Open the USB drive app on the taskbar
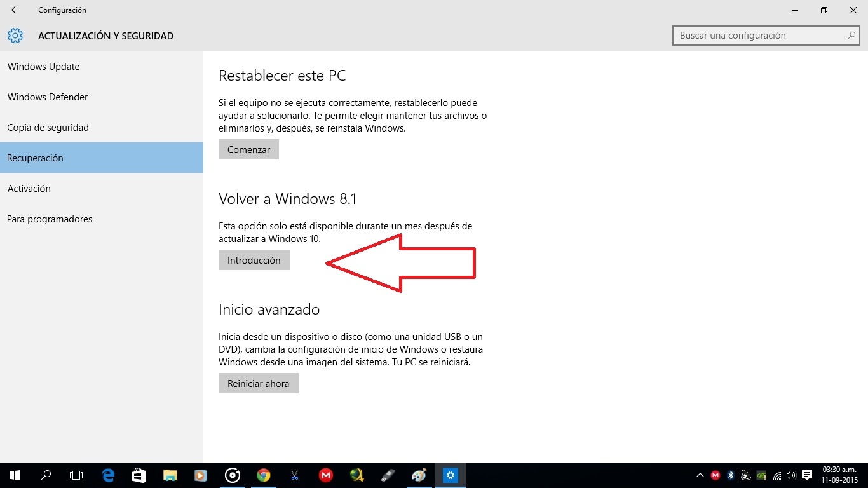 point(388,475)
